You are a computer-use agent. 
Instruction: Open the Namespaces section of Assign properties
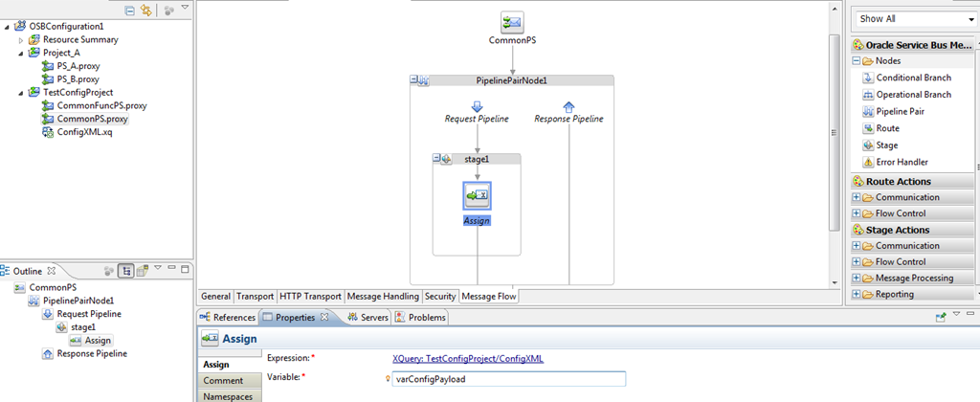pyautogui.click(x=228, y=395)
